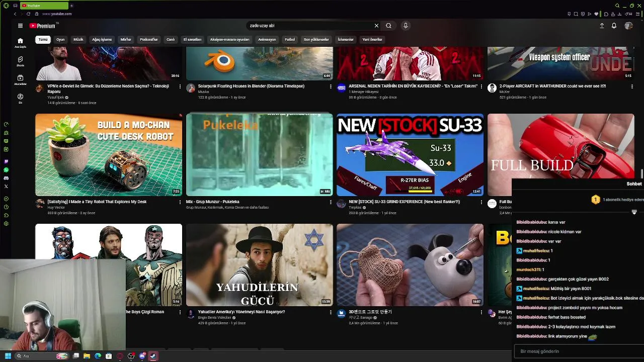The height and width of the screenshot is (362, 644).
Task: Open Microsoft Edge from the taskbar
Action: pyautogui.click(x=98, y=356)
